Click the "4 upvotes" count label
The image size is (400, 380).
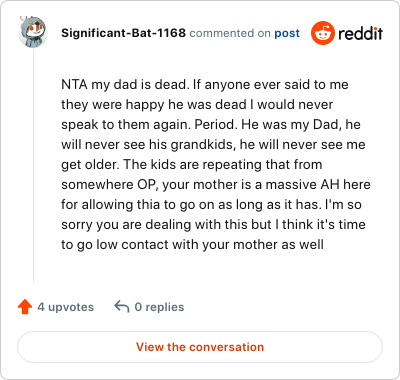(66, 307)
